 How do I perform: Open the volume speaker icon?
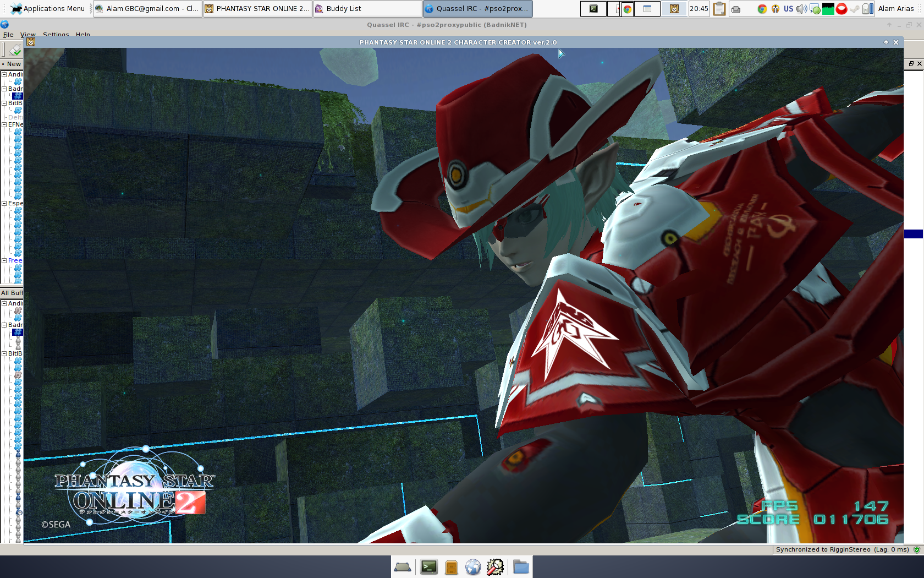click(802, 9)
